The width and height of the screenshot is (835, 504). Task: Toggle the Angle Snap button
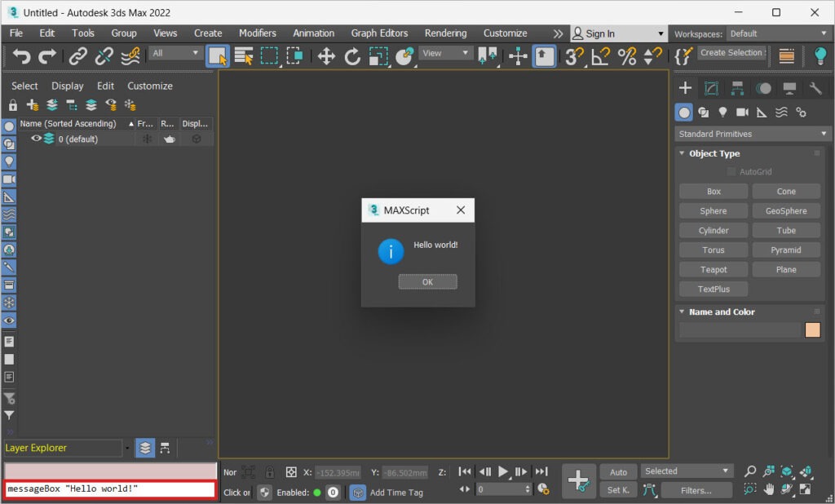click(x=601, y=56)
